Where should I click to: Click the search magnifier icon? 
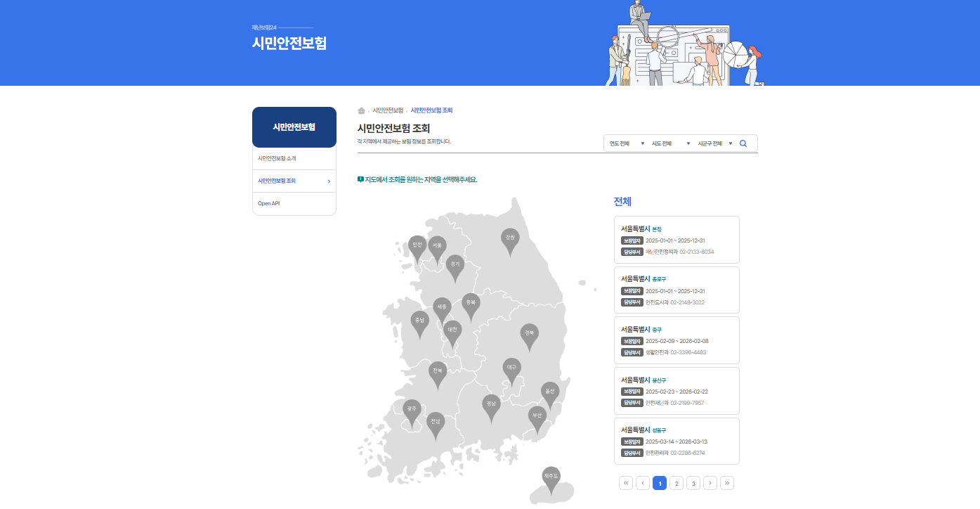pos(743,143)
